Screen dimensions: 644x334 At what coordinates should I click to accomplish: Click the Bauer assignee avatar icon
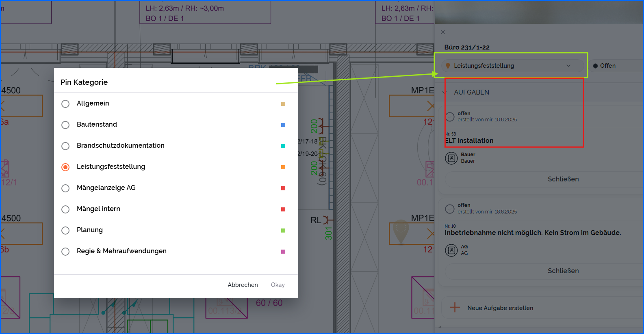point(451,158)
